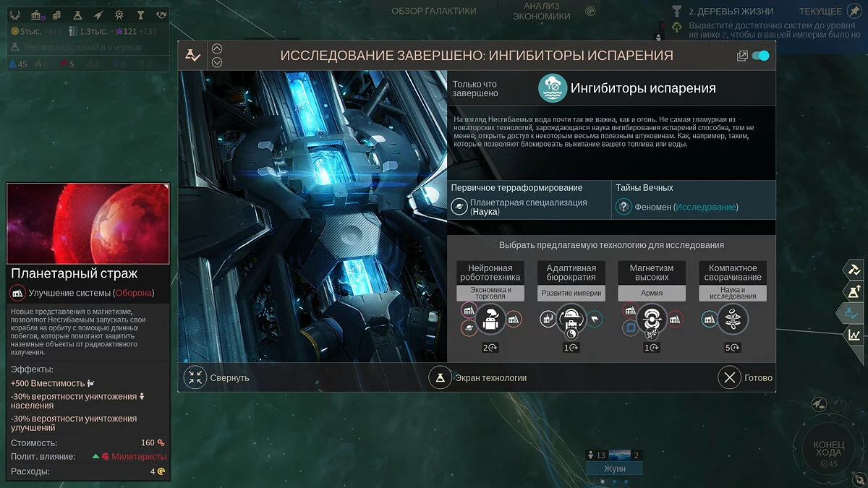The height and width of the screenshot is (488, 868).
Task: Click the yin-yang icon under Адаптивная бюрократия
Action: [x=571, y=335]
